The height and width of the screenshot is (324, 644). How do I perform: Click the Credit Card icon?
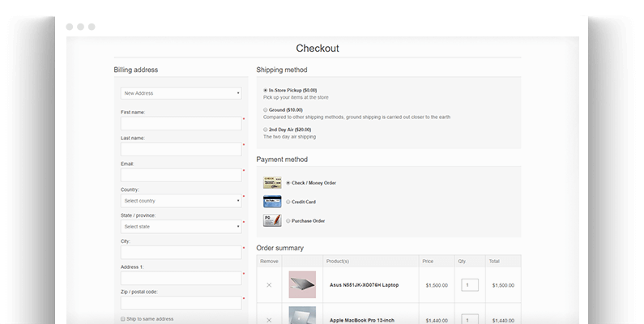(x=272, y=202)
